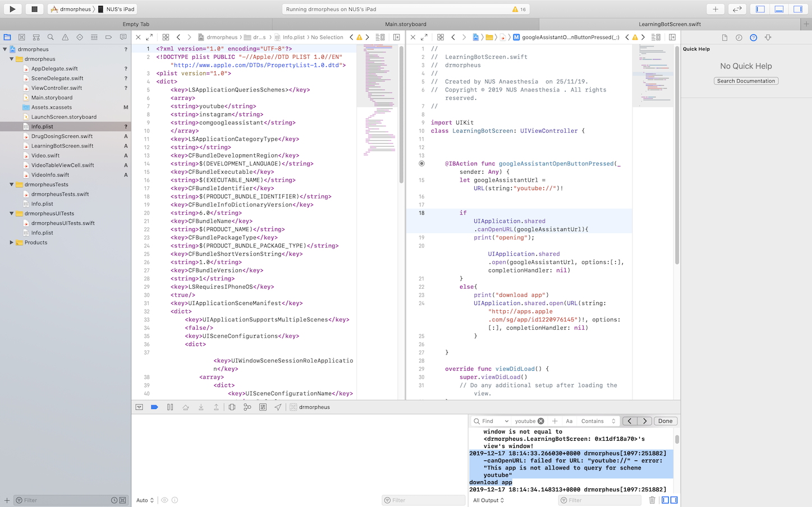Click the Debug View Hierarchy icon

tap(232, 407)
